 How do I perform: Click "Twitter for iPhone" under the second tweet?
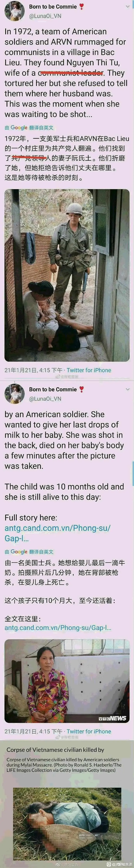coord(89,731)
